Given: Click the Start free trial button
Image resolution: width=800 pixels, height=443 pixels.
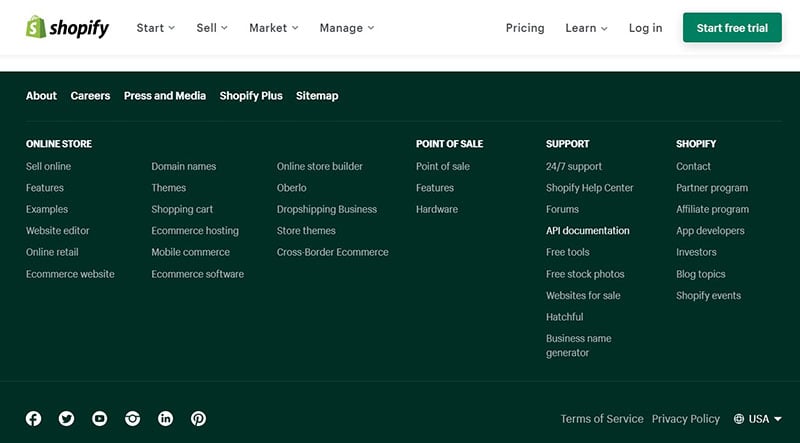Looking at the screenshot, I should 732,28.
